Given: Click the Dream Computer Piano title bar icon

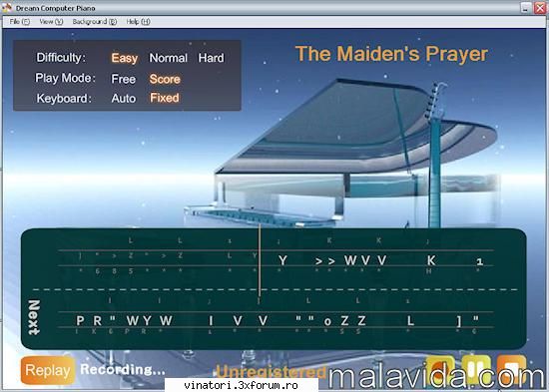Looking at the screenshot, I should click(7, 7).
